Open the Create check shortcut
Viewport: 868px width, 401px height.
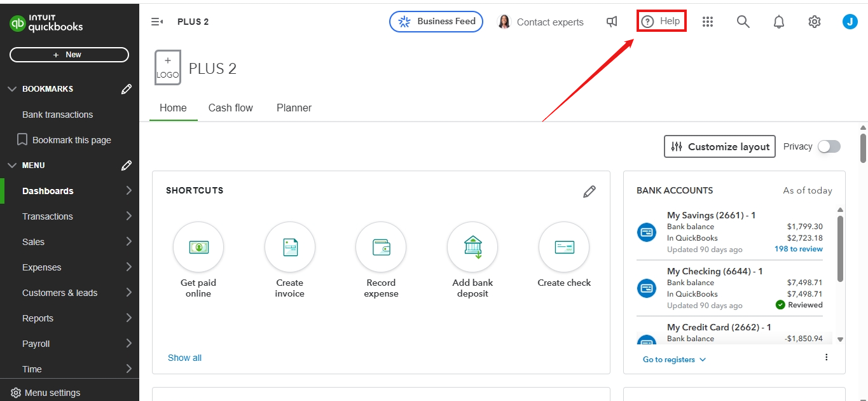coord(564,247)
